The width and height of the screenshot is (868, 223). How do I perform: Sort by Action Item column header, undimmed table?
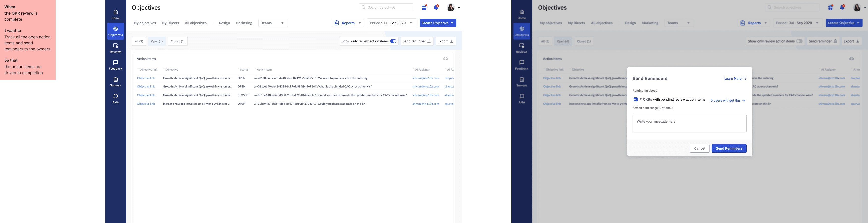(x=264, y=69)
